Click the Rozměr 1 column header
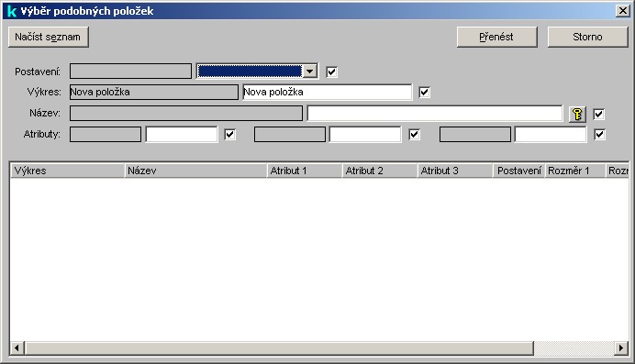635x364 pixels. (x=575, y=171)
